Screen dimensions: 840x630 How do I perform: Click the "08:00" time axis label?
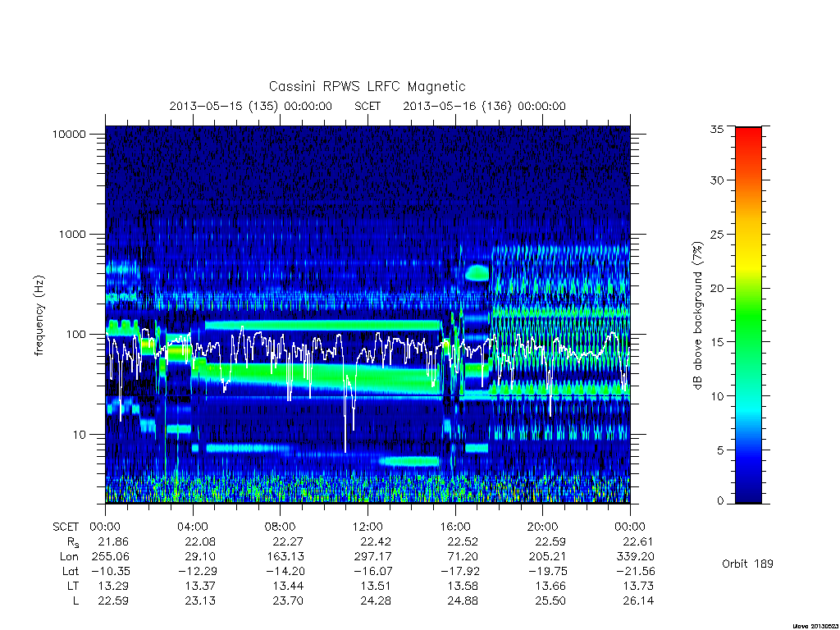click(x=281, y=527)
